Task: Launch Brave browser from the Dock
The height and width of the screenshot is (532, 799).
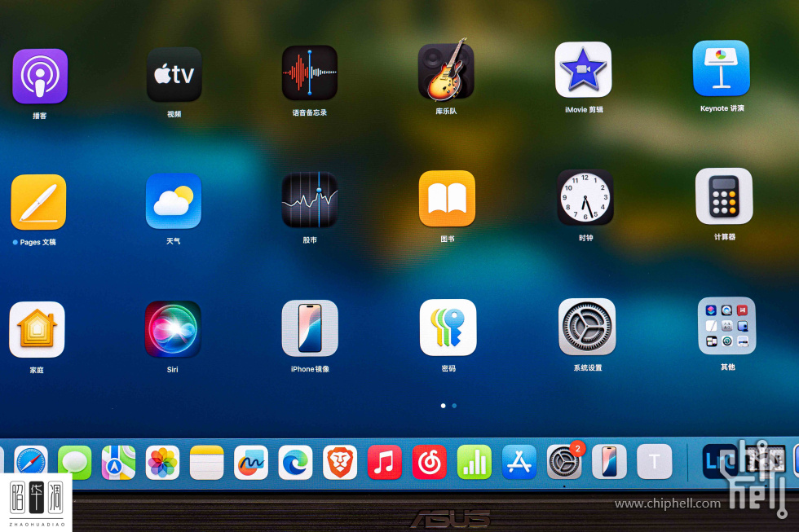Action: (340, 462)
